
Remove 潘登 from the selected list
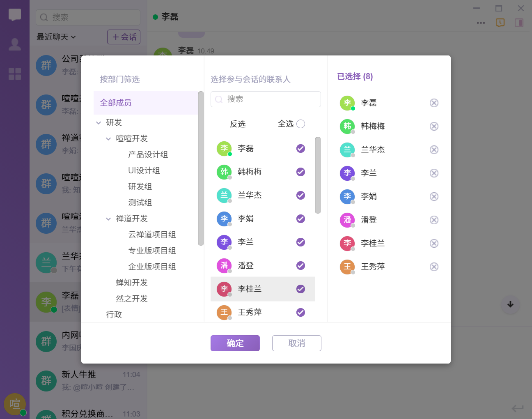click(434, 220)
